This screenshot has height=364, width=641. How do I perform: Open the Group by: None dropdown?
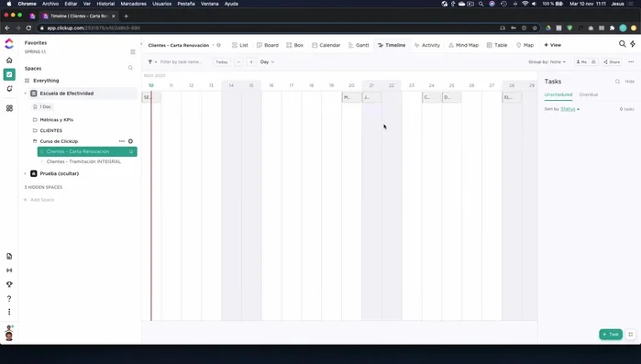[x=547, y=62]
